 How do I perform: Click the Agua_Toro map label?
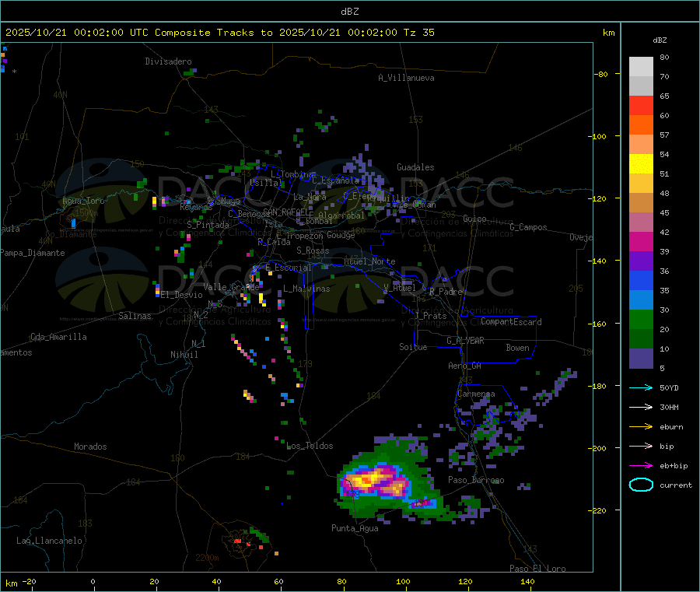83,201
